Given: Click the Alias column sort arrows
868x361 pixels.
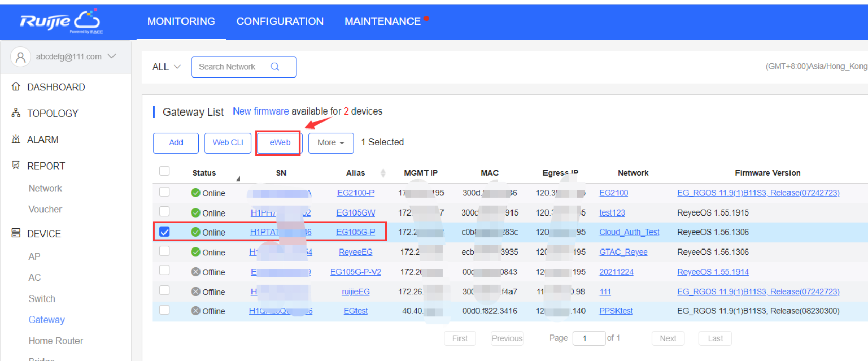Looking at the screenshot, I should coord(383,173).
